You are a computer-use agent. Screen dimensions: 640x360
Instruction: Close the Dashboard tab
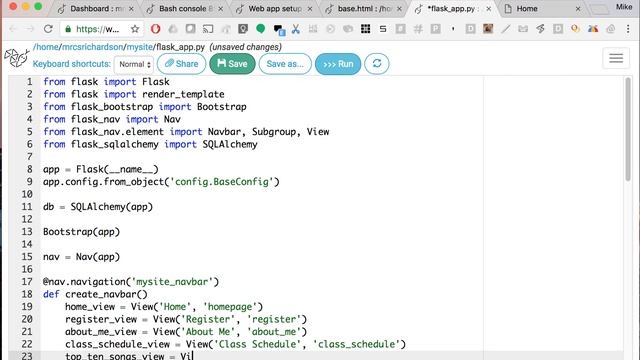tap(131, 9)
